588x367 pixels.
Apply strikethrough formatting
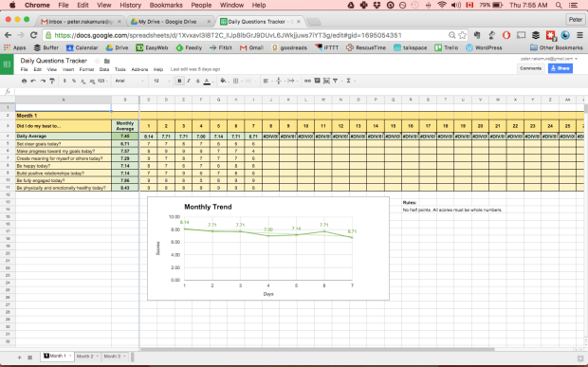click(x=197, y=81)
